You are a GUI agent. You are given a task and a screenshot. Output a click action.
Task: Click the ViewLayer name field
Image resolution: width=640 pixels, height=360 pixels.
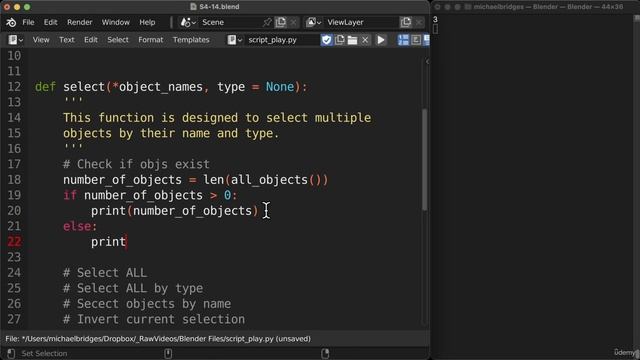[361, 22]
